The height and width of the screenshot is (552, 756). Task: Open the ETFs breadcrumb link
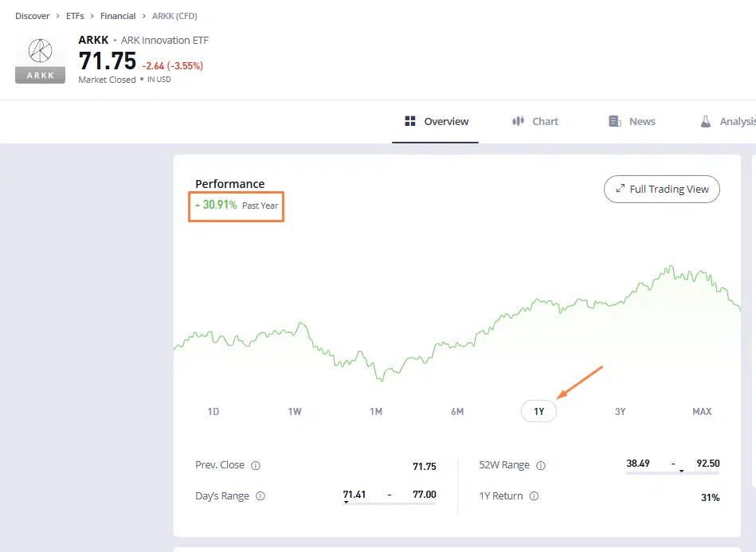tap(75, 16)
